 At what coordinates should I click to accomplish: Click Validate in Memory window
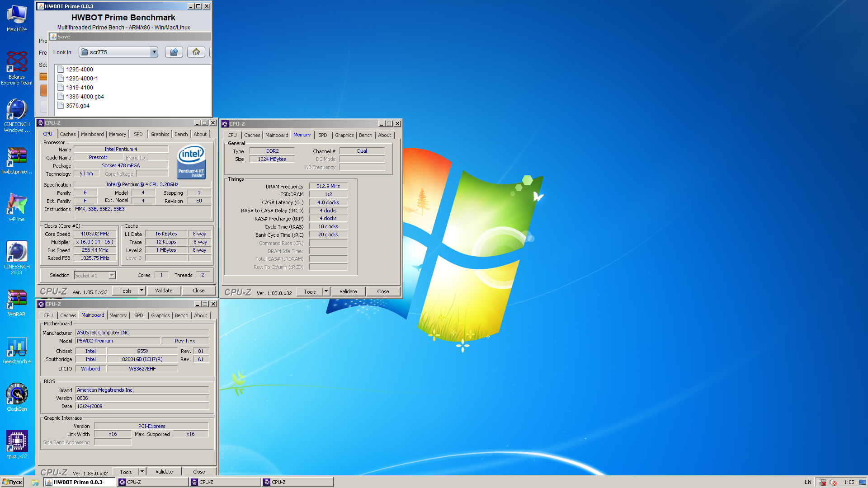click(348, 291)
